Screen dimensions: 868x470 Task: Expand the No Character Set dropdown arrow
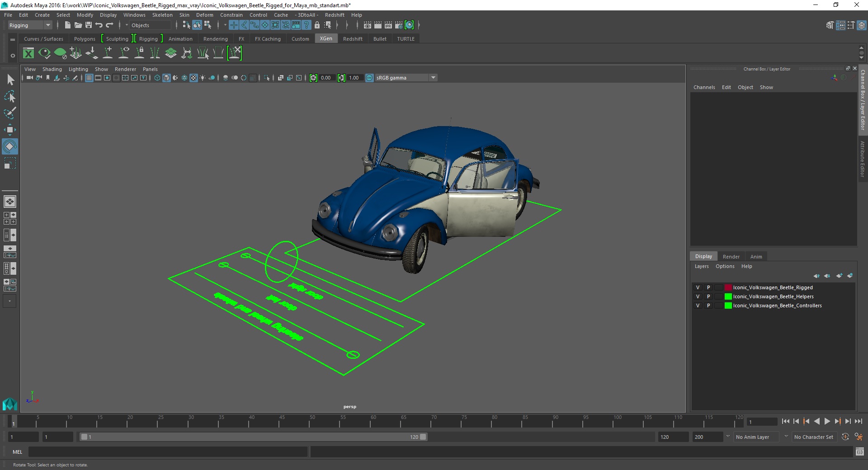[786, 437]
